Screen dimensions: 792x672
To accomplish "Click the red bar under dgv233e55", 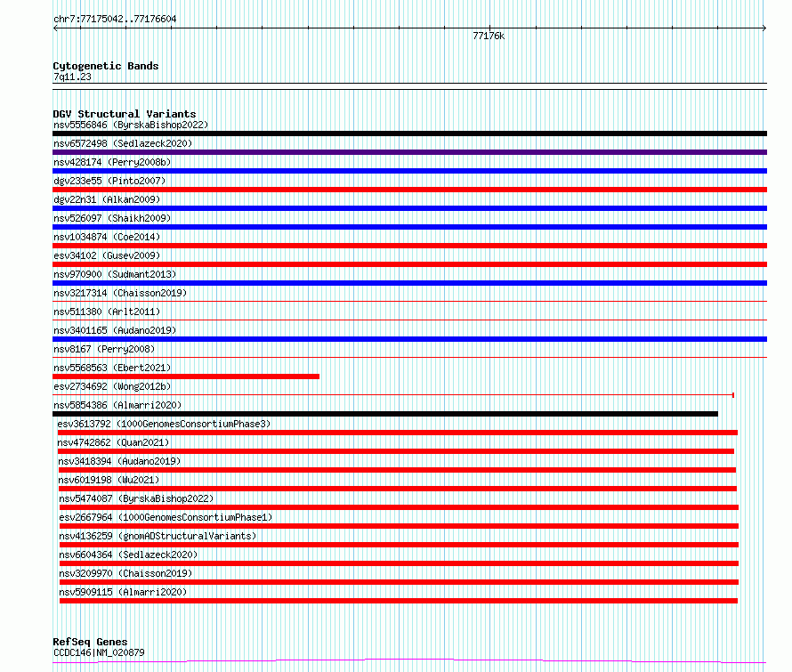I will click(x=409, y=190).
